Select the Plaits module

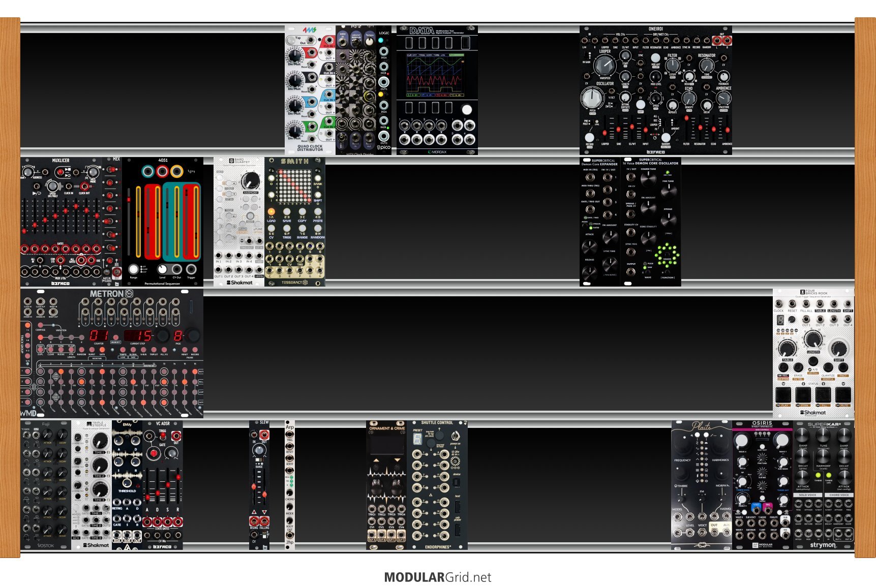coord(702,485)
